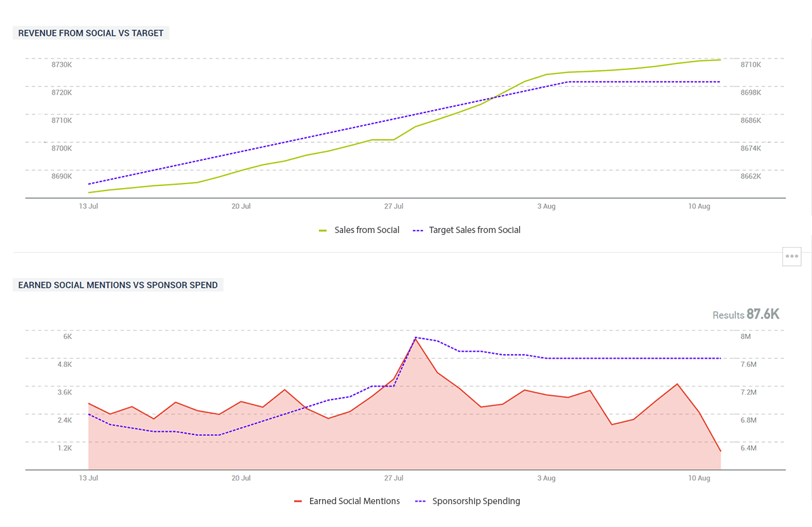This screenshot has width=812, height=527.
Task: Toggle the Earned Social Mentions legend label
Action: coord(354,501)
